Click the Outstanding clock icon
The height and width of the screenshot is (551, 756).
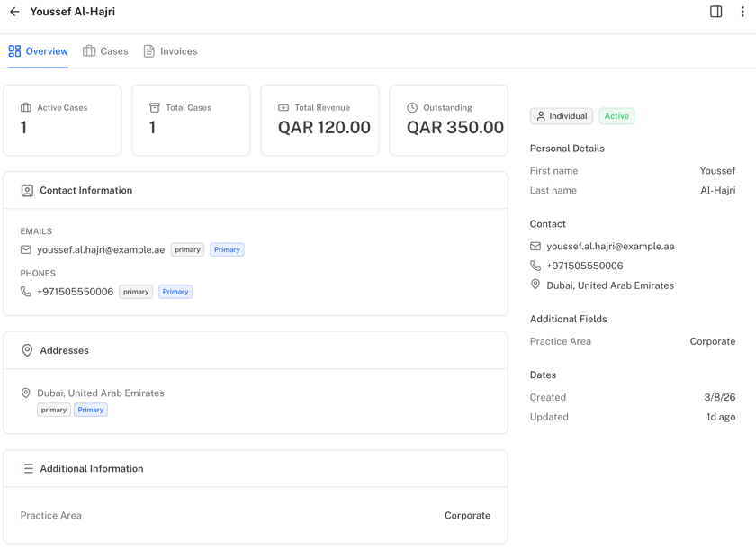[x=412, y=108]
